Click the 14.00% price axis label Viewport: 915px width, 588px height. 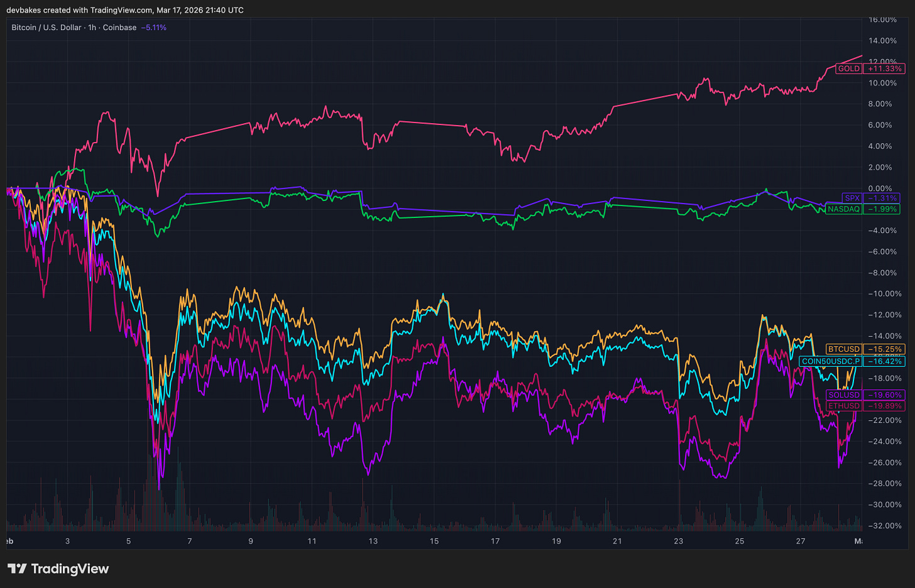coord(882,41)
